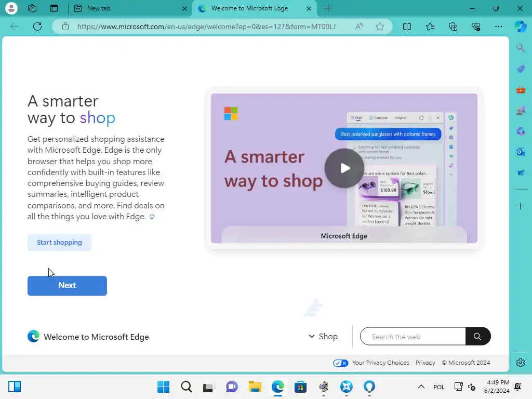Play the A smarter way to shop video

tap(344, 168)
